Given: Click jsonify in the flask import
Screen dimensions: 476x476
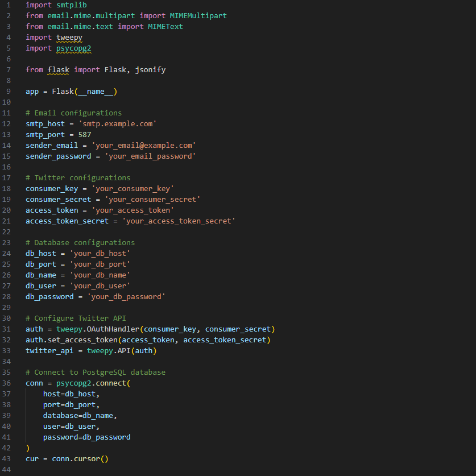Looking at the screenshot, I should (150, 70).
